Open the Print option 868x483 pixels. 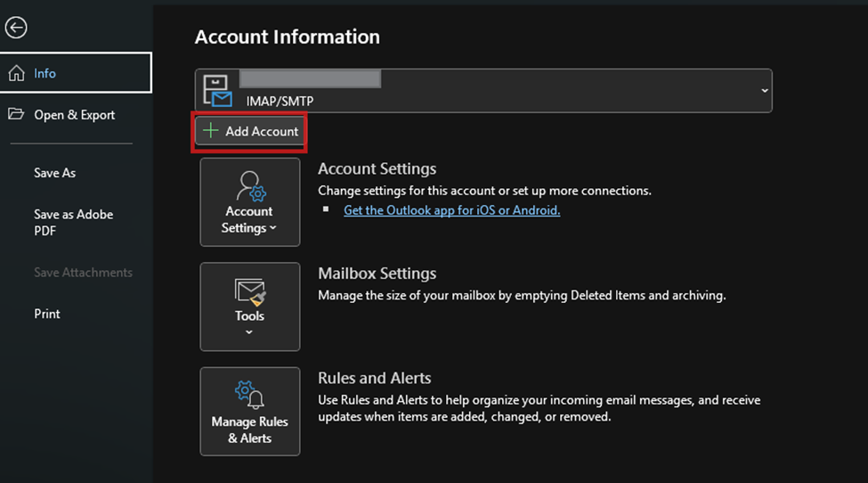(47, 314)
